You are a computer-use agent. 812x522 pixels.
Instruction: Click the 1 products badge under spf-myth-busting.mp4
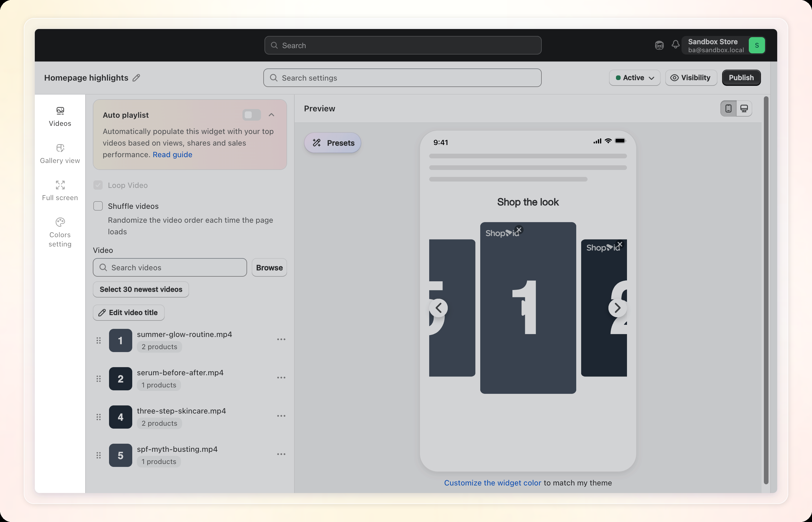[x=159, y=462]
